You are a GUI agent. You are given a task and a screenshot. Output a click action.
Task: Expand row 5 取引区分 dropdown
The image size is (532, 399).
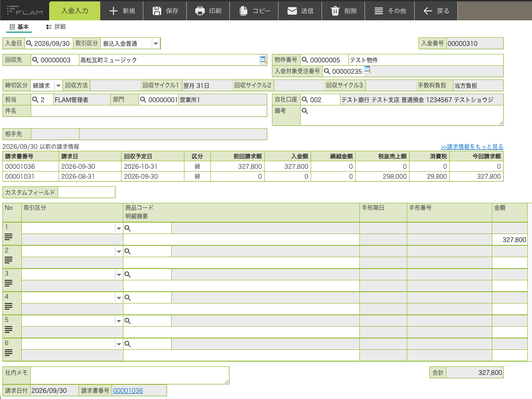(x=118, y=321)
